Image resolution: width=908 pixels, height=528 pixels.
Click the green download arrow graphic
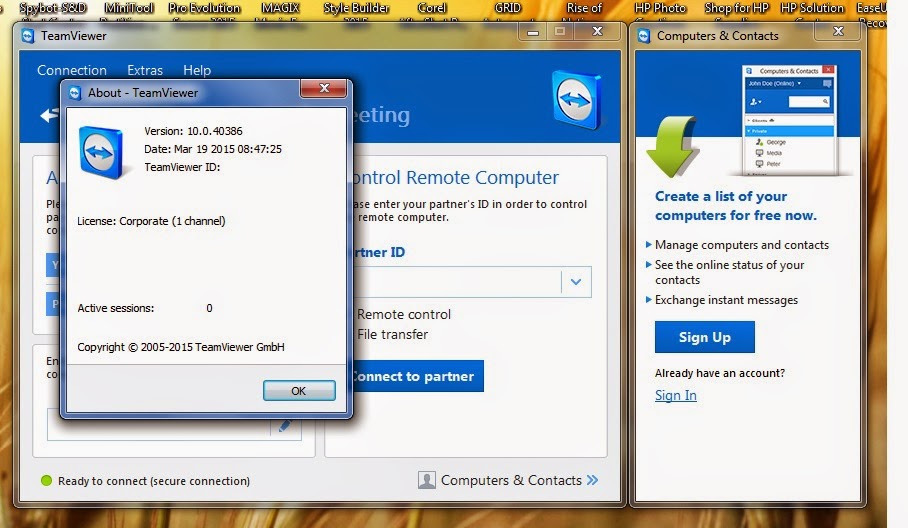point(672,146)
